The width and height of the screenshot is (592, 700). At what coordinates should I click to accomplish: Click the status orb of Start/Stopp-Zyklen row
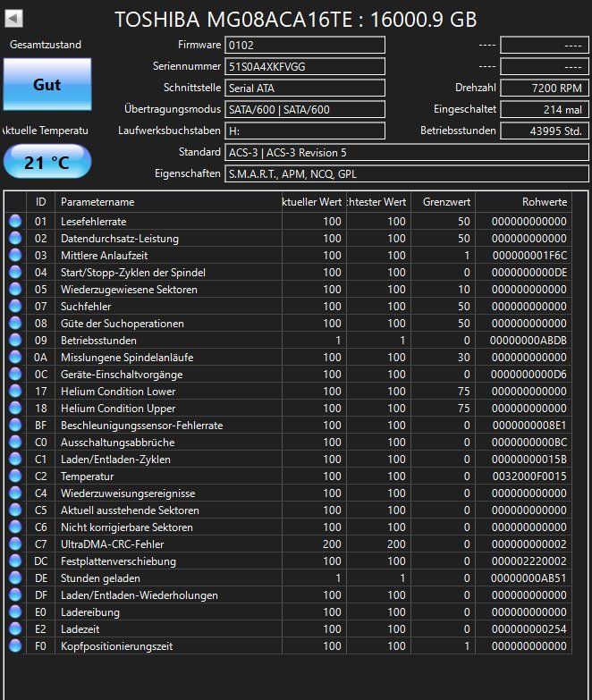(15, 272)
